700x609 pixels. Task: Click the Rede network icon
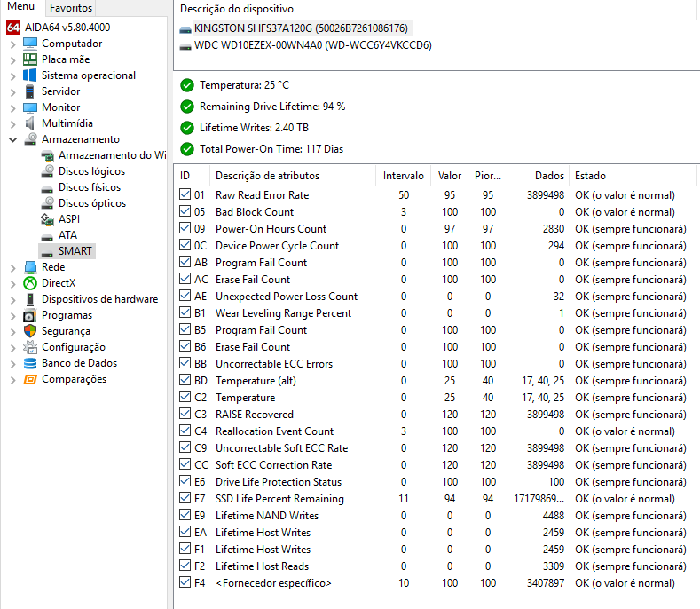[x=30, y=267]
